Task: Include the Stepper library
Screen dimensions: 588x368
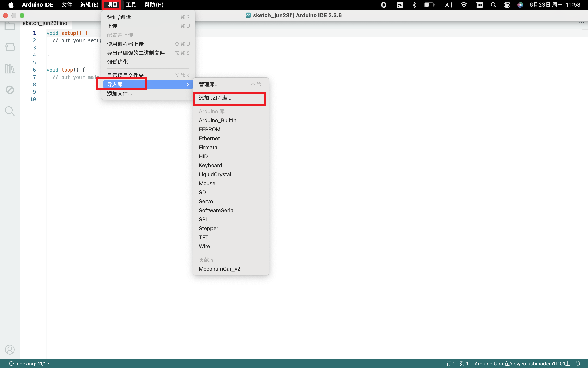Action: 231,228
